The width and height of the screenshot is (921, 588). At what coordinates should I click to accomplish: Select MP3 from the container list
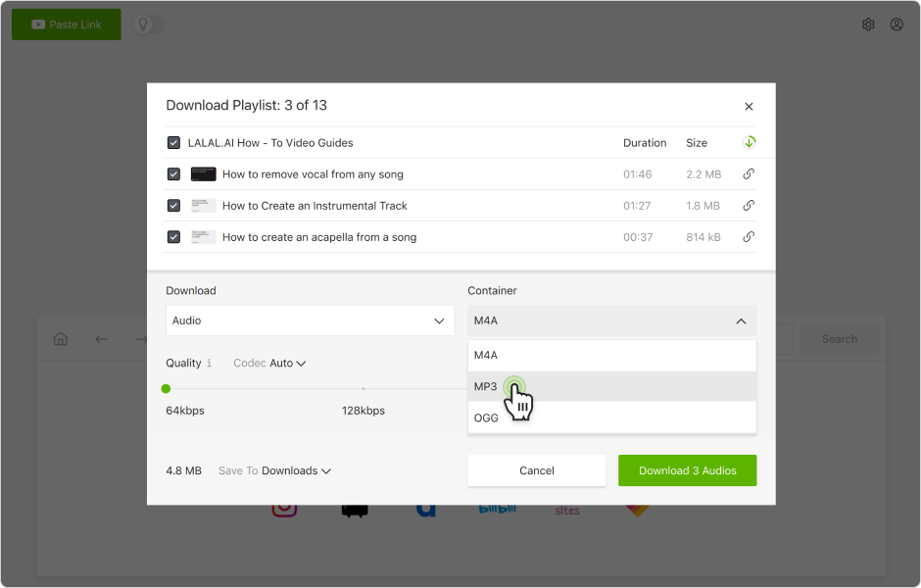click(612, 386)
